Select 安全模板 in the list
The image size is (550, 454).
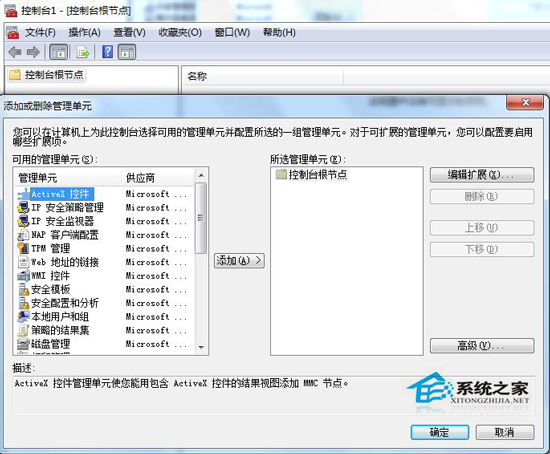pos(51,290)
